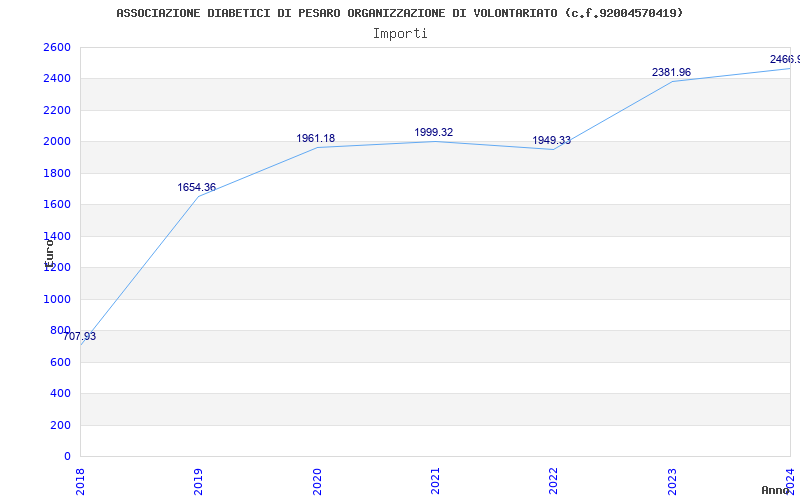
Task: Select the 1949.33 data label
Action: 552,141
